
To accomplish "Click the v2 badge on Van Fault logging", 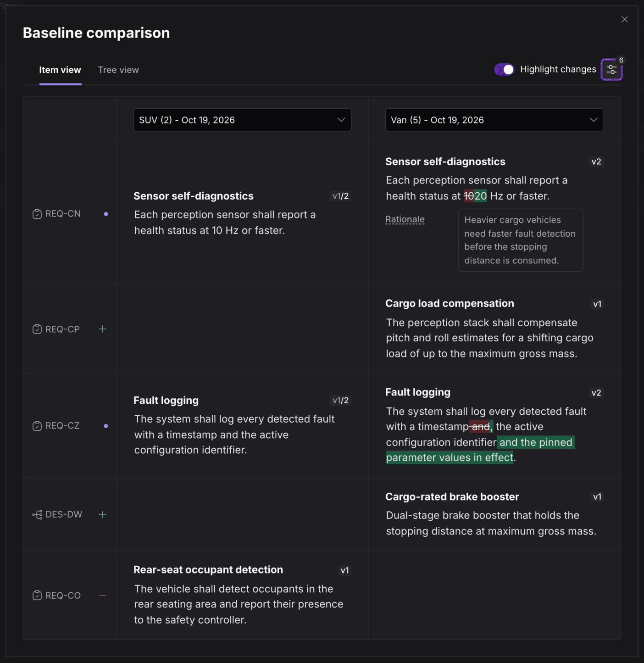I will pos(596,393).
